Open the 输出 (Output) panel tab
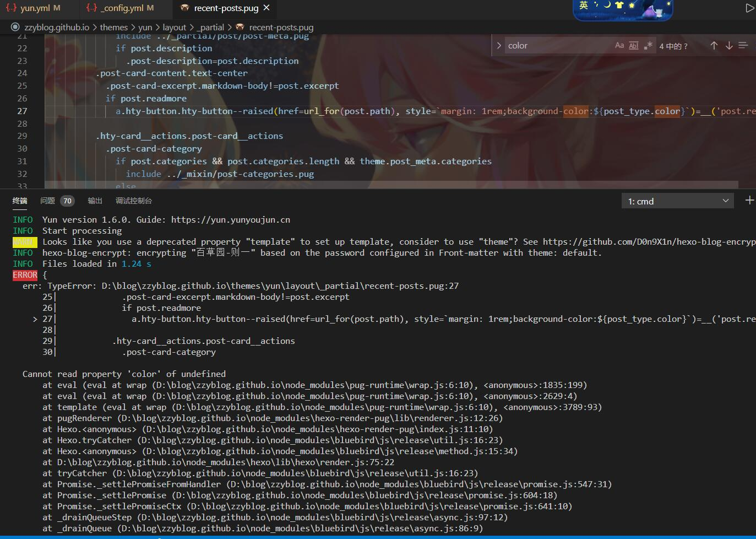 click(95, 201)
